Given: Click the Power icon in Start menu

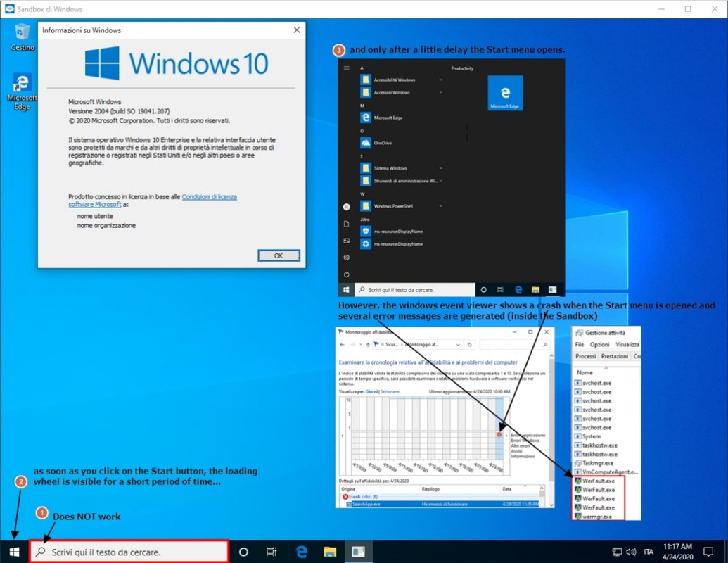Looking at the screenshot, I should click(x=346, y=274).
